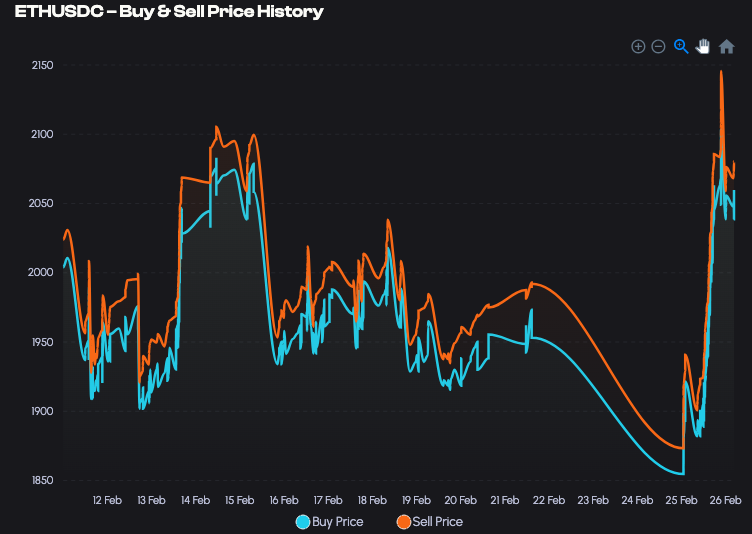Screen dimensions: 752x534
Task: Click the 12 Feb x-axis date label
Action: [x=107, y=500]
